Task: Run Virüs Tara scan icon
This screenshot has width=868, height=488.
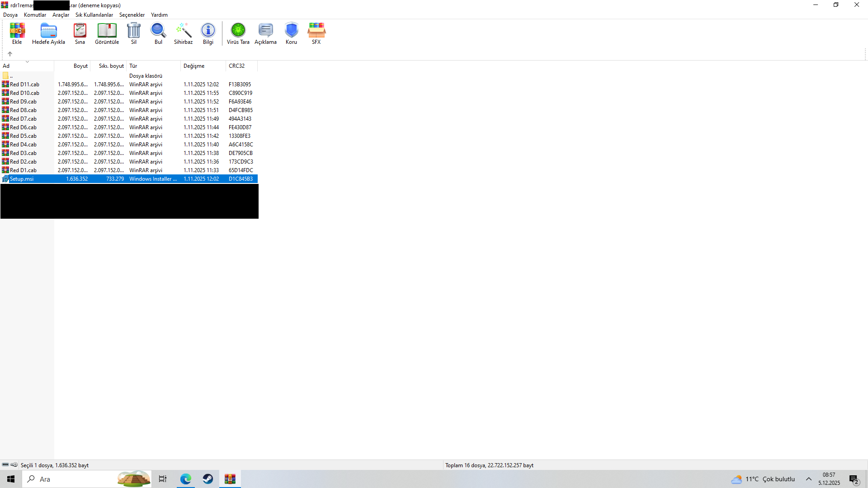Action: [x=238, y=31]
